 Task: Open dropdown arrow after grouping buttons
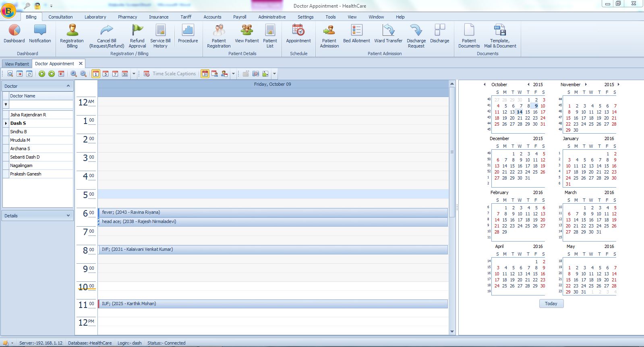[233, 74]
